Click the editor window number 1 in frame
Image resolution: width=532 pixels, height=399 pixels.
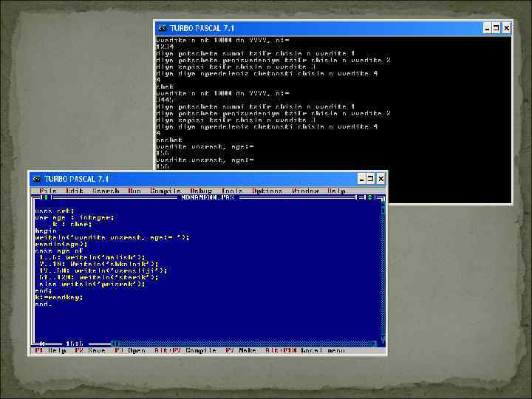pos(357,197)
